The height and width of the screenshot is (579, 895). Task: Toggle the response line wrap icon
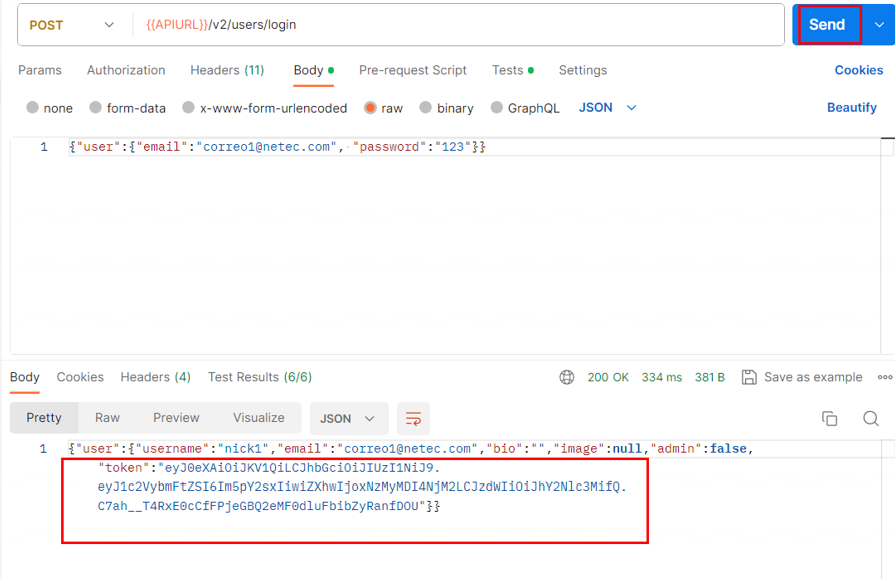point(413,419)
